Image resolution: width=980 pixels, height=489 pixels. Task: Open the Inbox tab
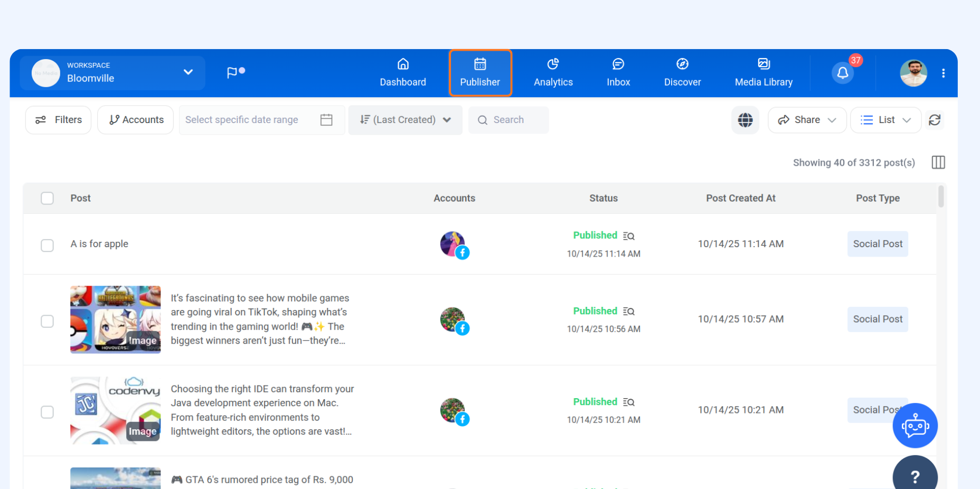[x=618, y=73]
